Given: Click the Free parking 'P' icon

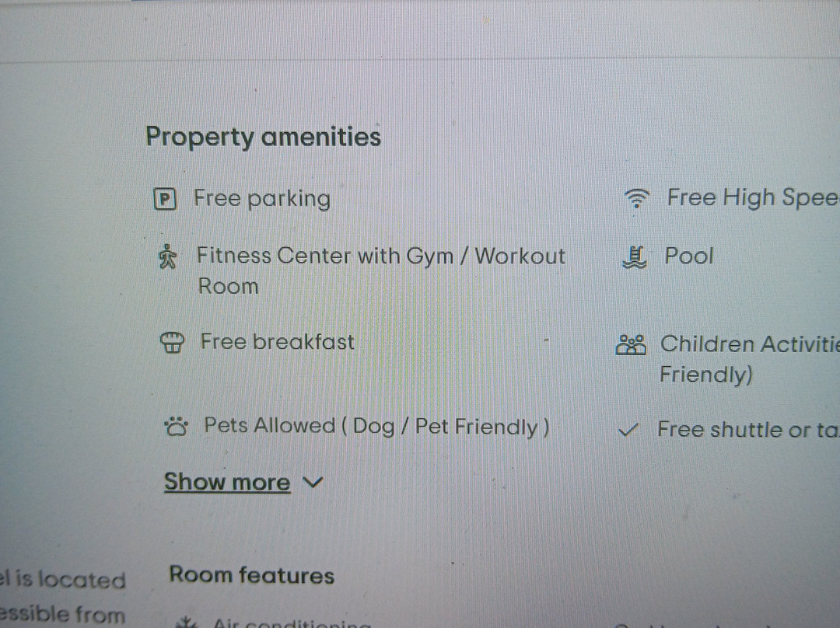Looking at the screenshot, I should tap(165, 200).
